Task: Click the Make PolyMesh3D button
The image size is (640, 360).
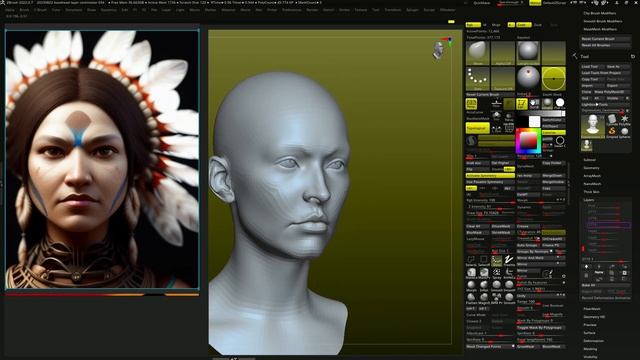Action: click(x=612, y=92)
